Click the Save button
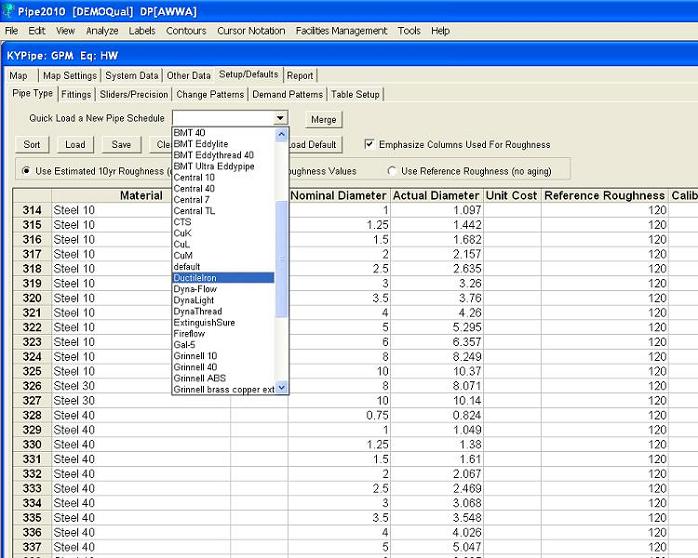 click(x=121, y=145)
